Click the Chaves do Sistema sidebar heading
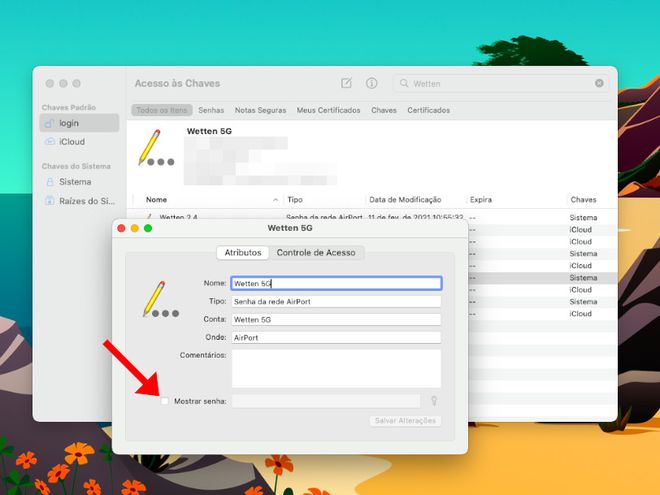The width and height of the screenshot is (660, 495). (x=76, y=166)
